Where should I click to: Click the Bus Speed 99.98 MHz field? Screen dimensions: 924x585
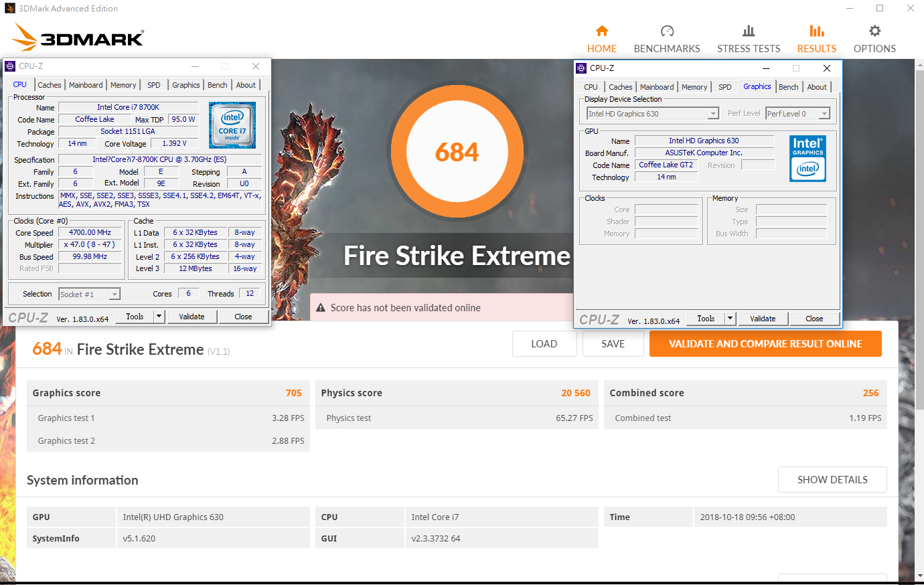(90, 256)
